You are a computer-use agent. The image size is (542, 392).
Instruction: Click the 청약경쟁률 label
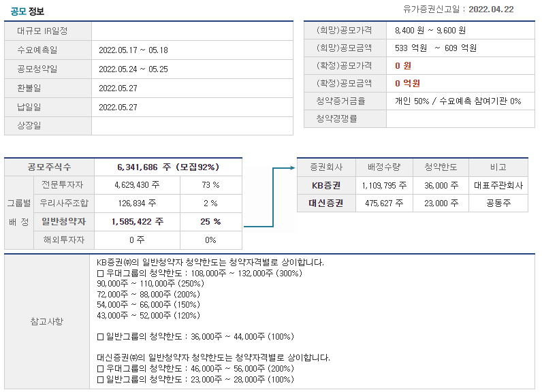336,118
